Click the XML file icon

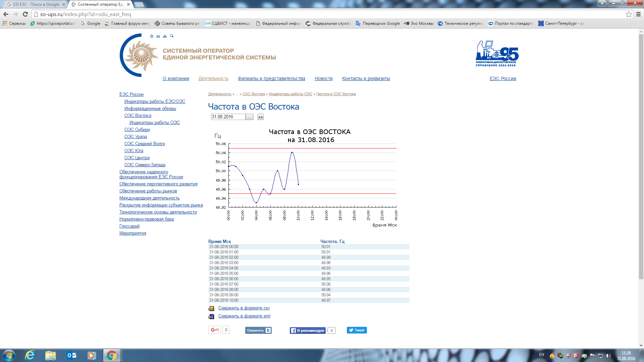tap(211, 316)
